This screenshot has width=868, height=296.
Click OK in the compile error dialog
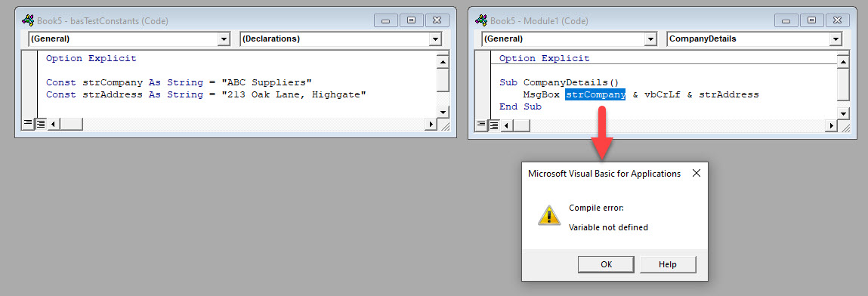pyautogui.click(x=606, y=264)
